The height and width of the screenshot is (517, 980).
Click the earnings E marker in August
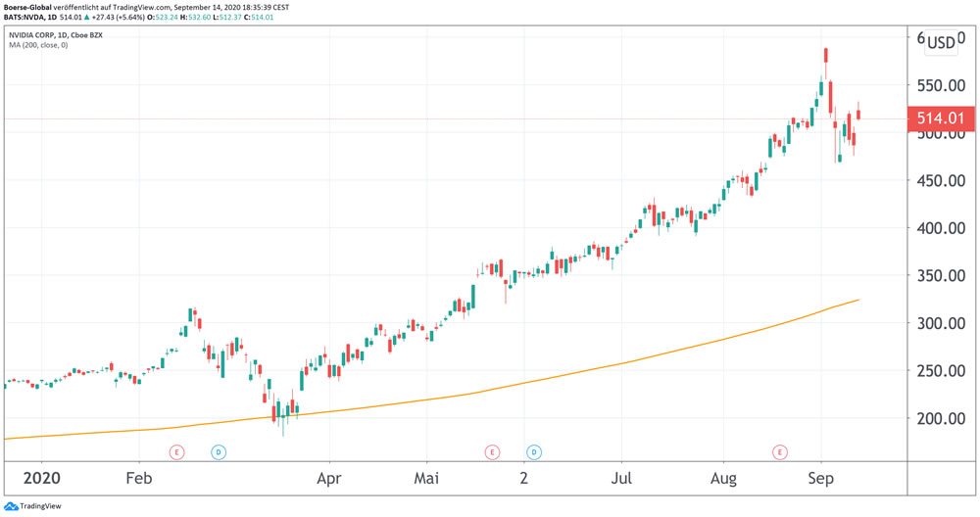coord(779,451)
